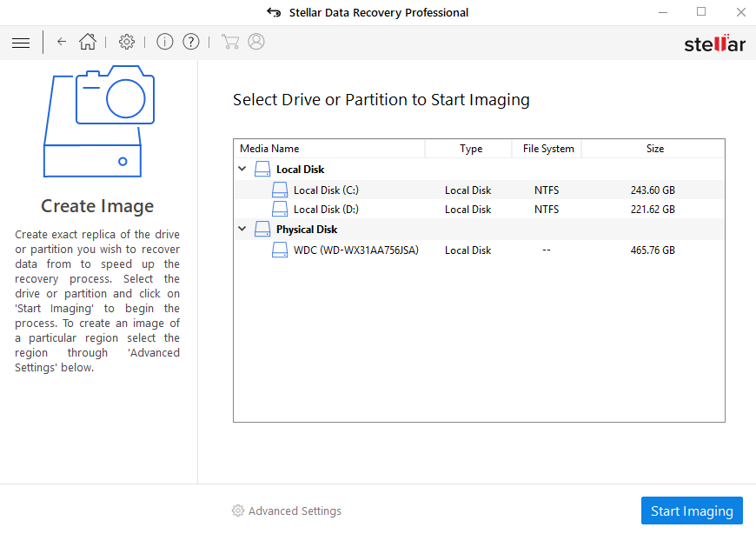Click the Type cell of WDC row
The width and height of the screenshot is (756, 534).
pos(468,250)
